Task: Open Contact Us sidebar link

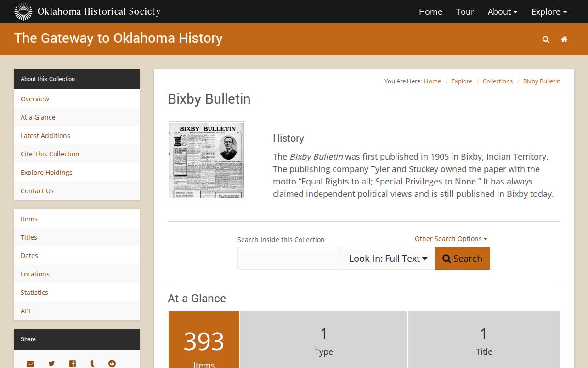Action: pos(77,191)
